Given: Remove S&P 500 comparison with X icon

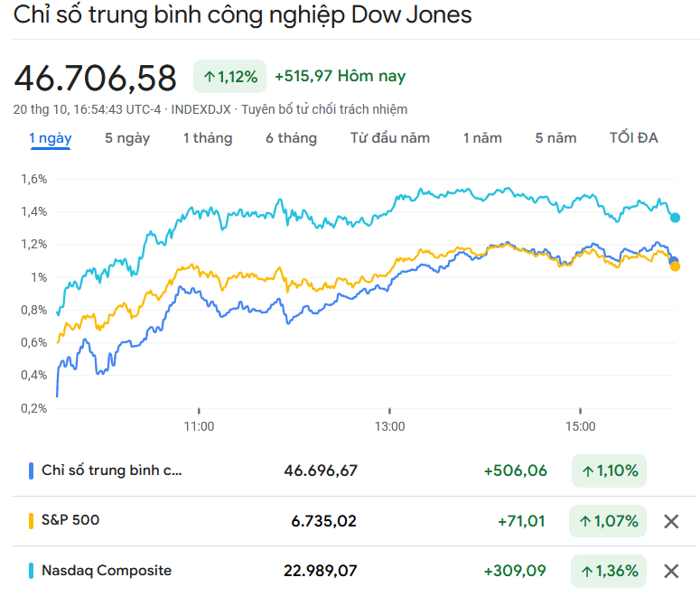Looking at the screenshot, I should coord(671,521).
